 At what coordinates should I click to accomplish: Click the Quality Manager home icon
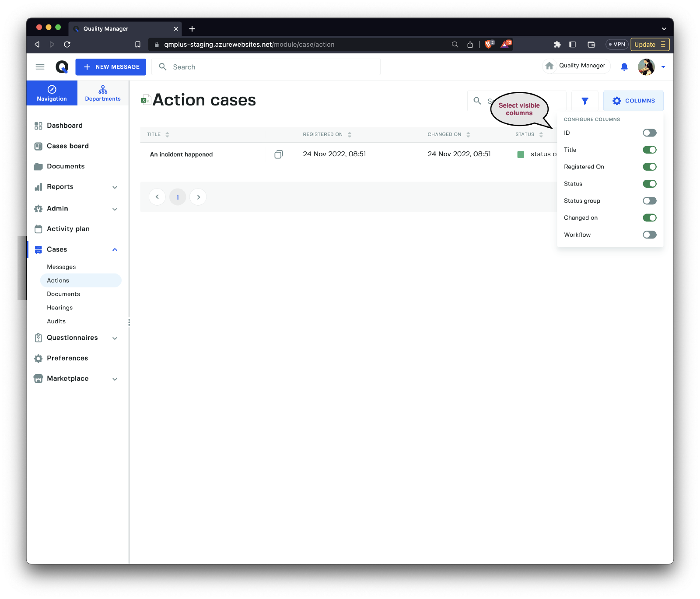click(x=549, y=66)
